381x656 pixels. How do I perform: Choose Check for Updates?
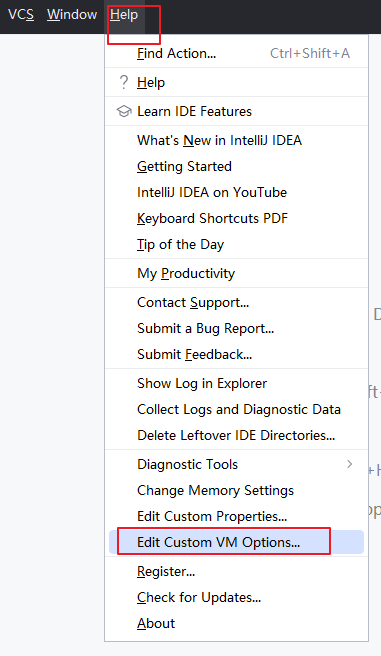pyautogui.click(x=236, y=597)
